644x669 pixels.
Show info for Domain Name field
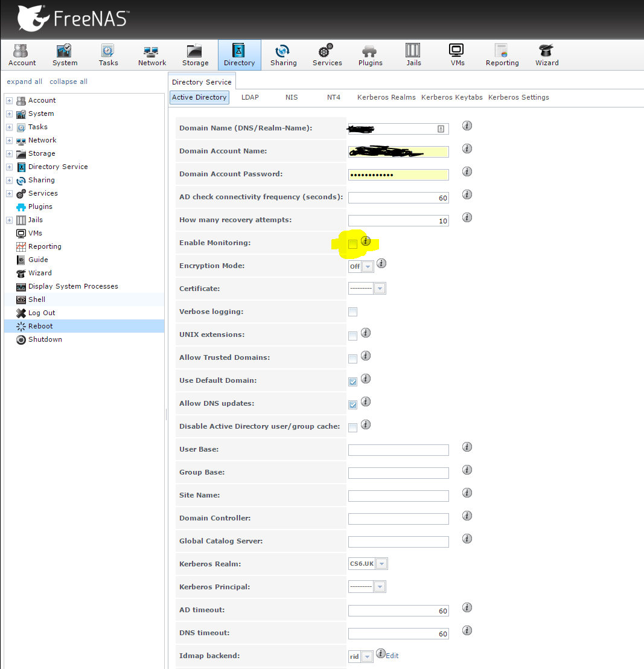[x=467, y=126]
